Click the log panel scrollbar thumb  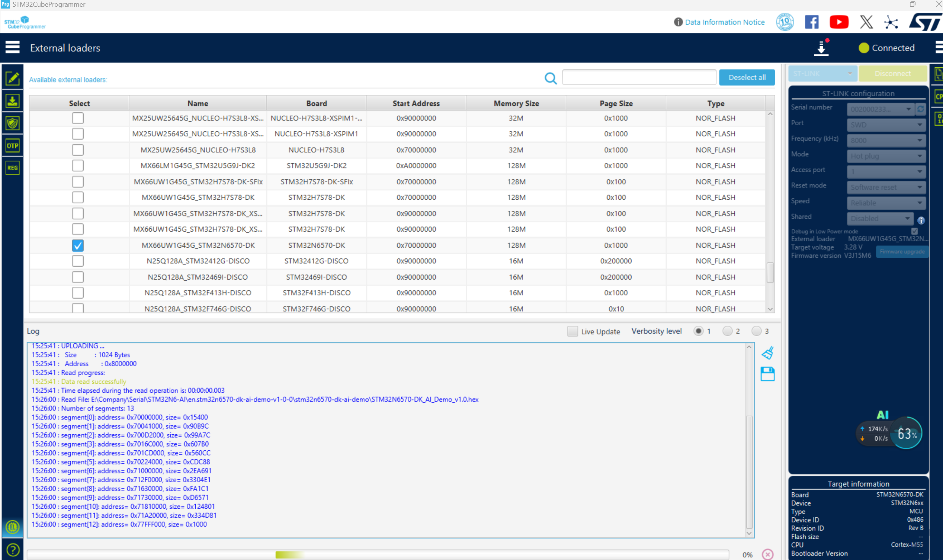click(x=749, y=472)
